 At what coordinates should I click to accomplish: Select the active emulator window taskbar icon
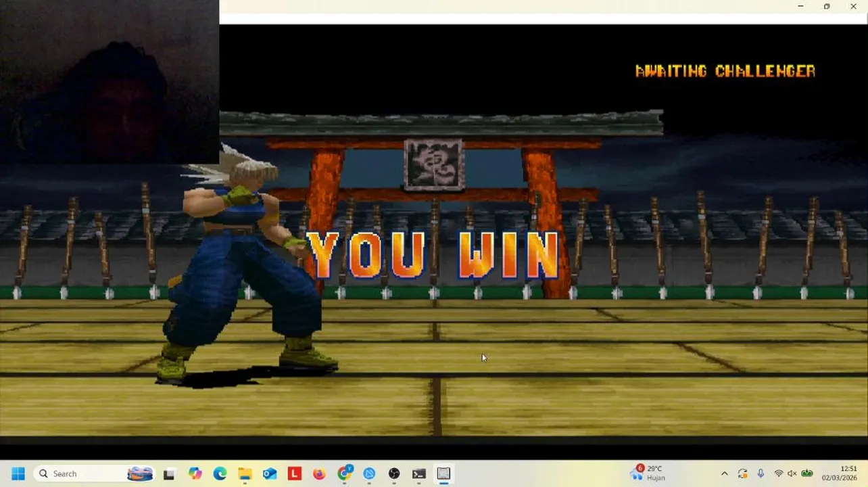(443, 474)
